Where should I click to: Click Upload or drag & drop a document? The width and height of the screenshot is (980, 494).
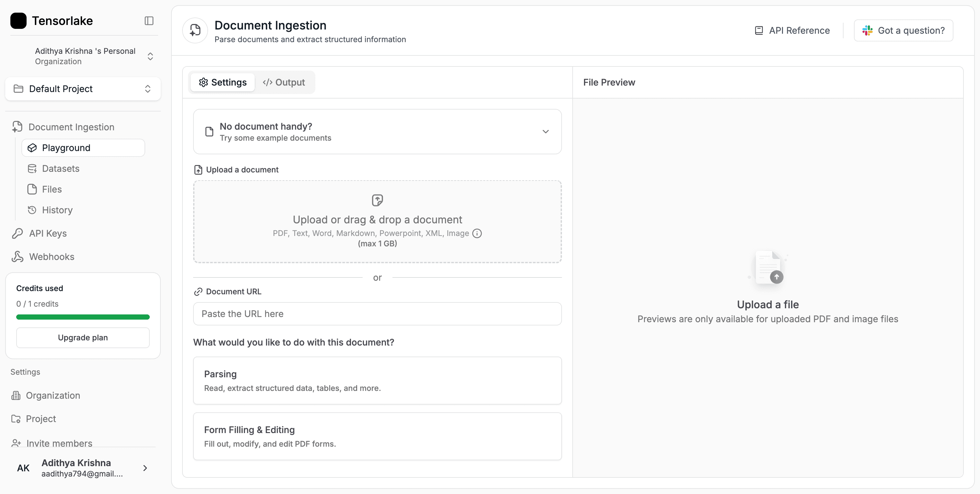coord(378,219)
